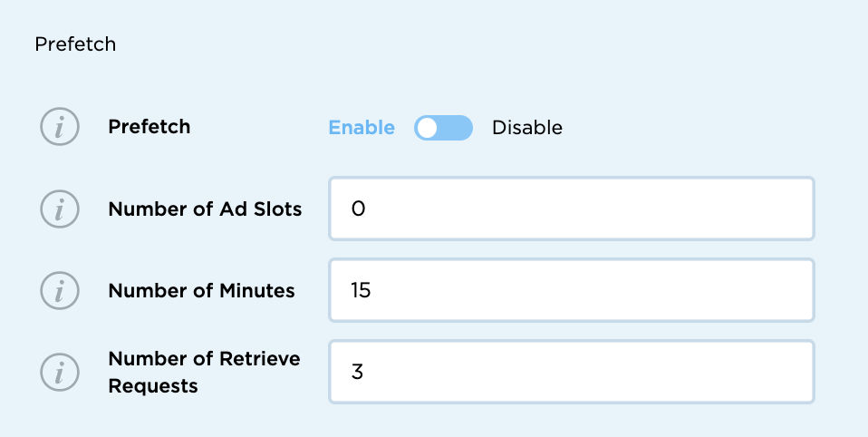Click the white knob of the Prefetch switch
This screenshot has height=437, width=868.
pyautogui.click(x=428, y=128)
